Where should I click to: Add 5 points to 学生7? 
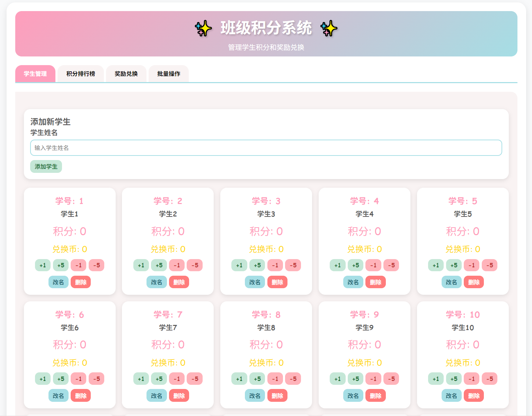click(159, 379)
